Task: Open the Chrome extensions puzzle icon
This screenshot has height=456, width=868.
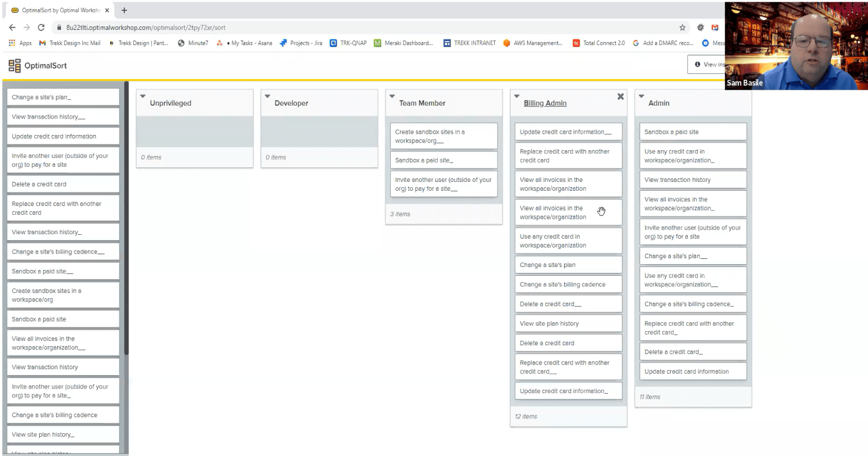Action: pyautogui.click(x=700, y=28)
